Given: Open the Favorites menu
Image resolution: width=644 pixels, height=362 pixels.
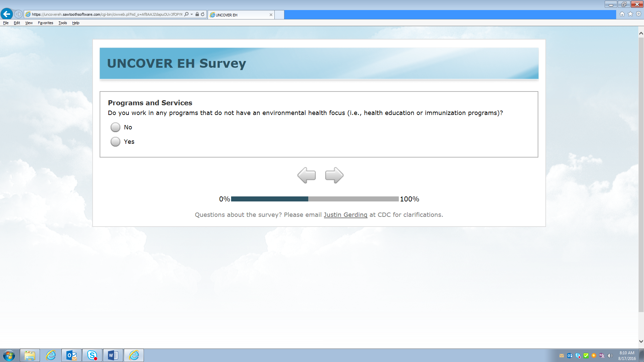Looking at the screenshot, I should [45, 23].
